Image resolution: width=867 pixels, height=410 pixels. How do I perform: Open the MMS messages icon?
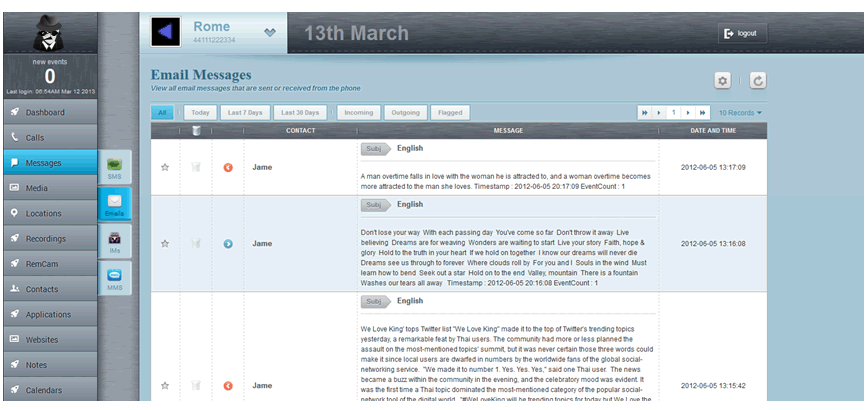(114, 279)
